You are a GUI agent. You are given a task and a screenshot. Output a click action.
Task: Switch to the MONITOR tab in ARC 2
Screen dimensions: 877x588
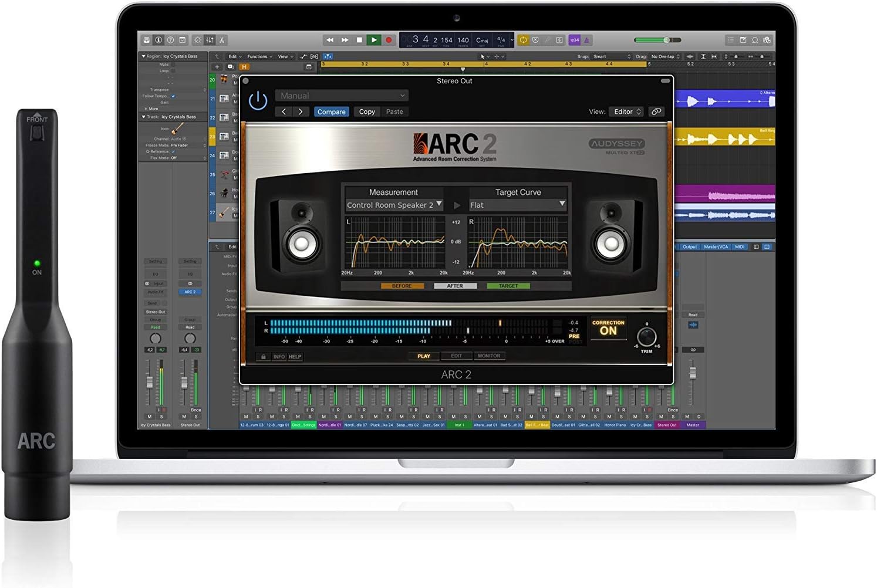tap(488, 356)
